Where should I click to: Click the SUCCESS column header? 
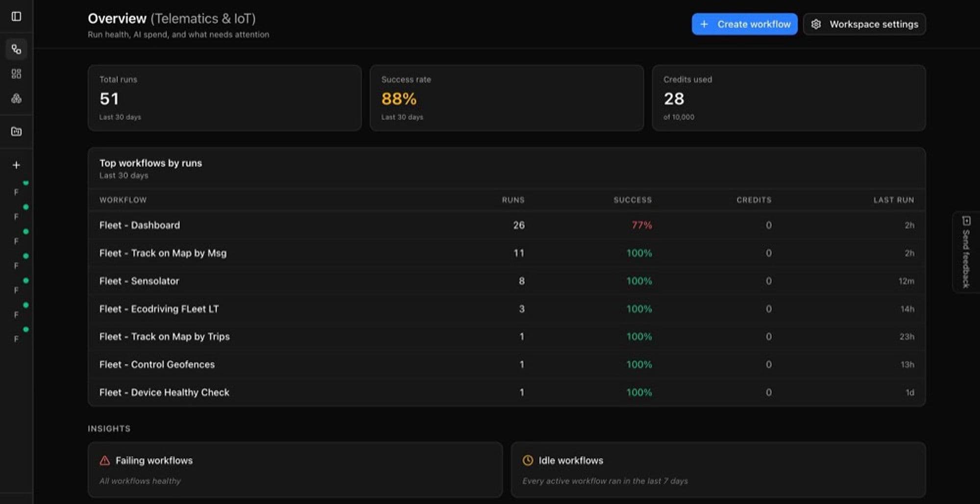pyautogui.click(x=633, y=200)
